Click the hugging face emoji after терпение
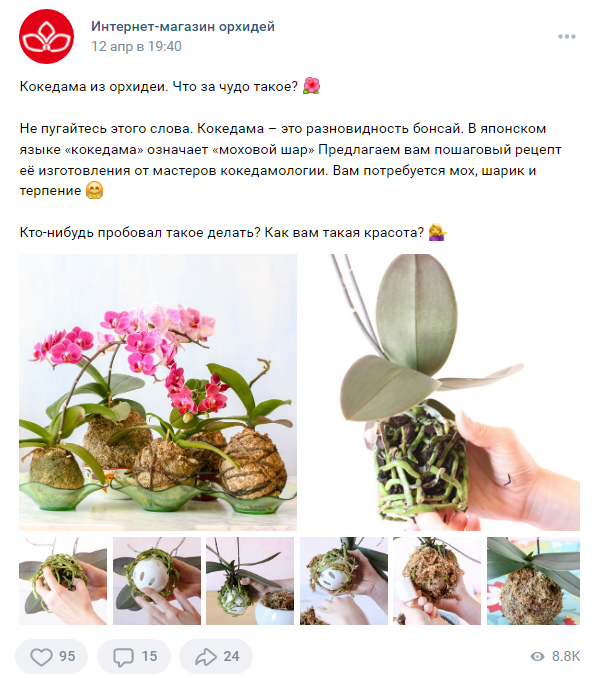 [x=95, y=190]
